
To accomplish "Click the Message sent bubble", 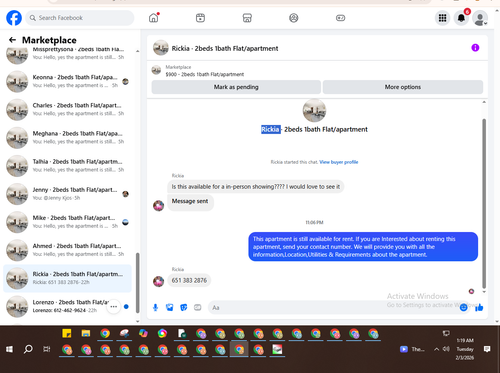I will click(190, 202).
